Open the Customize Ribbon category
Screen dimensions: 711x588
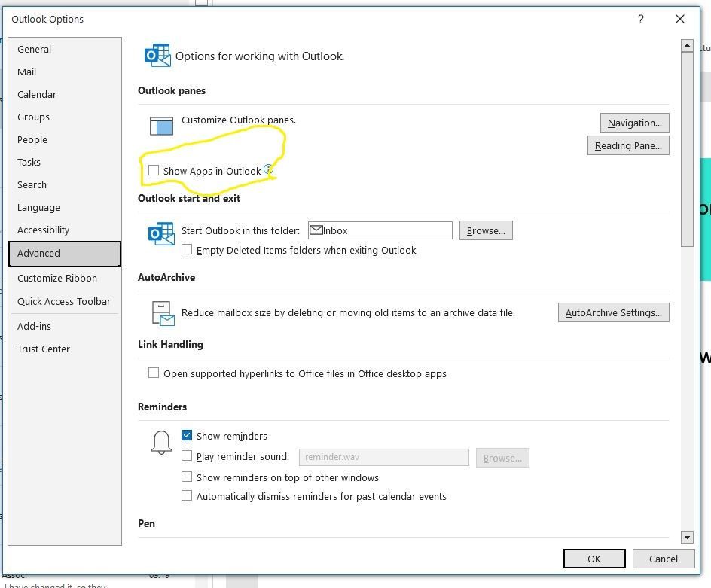click(65, 279)
